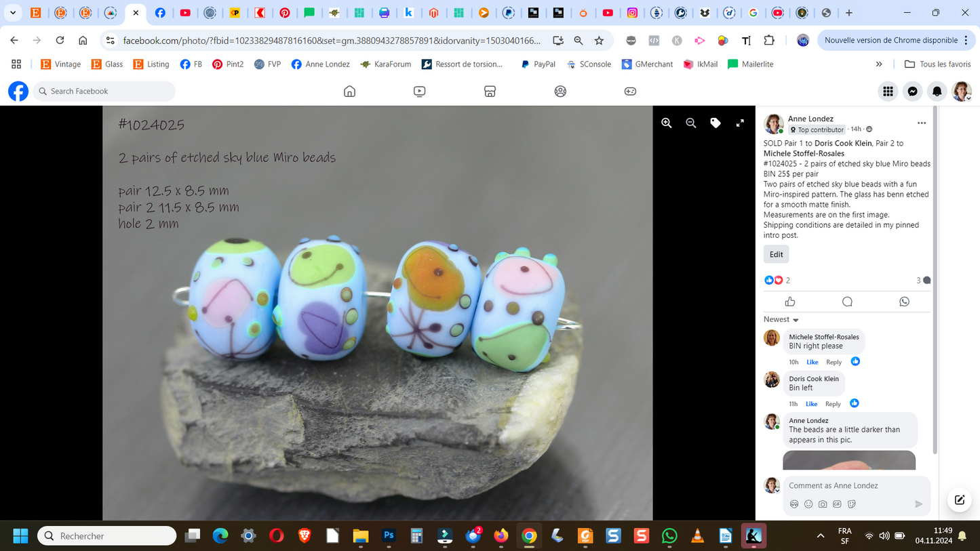Open Messenger chats
The image size is (980, 551).
click(x=913, y=91)
